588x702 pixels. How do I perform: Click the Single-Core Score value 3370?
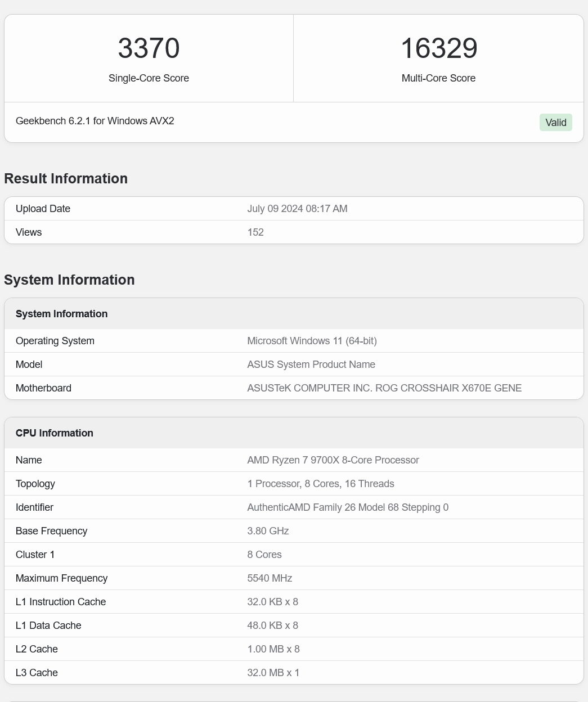[x=149, y=48]
